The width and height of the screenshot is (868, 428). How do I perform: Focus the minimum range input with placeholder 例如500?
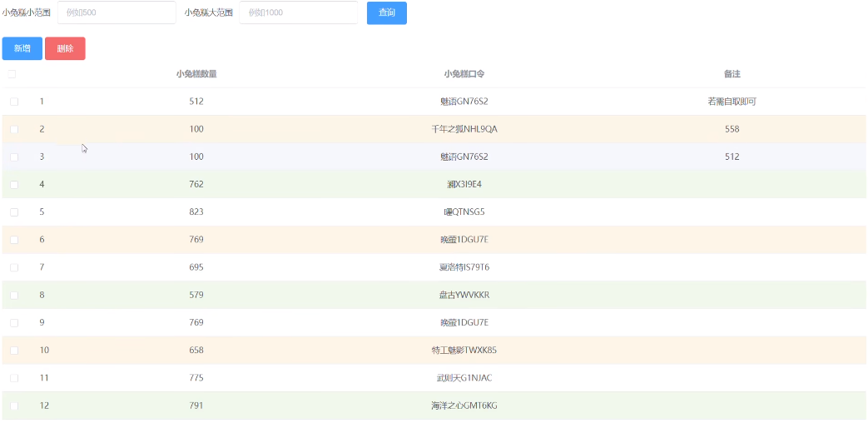click(117, 12)
